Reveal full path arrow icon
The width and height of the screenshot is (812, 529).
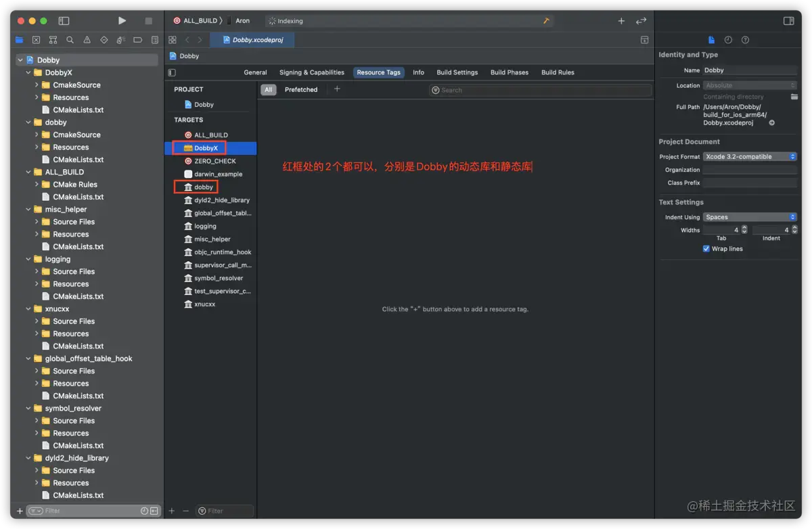772,122
